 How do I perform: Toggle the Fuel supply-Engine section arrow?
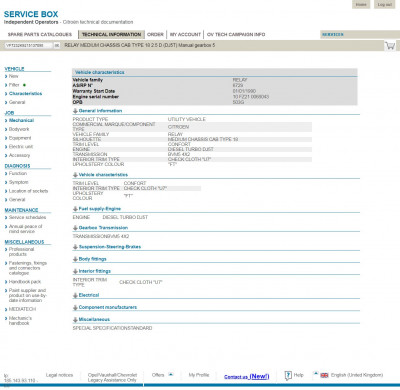[75, 209]
